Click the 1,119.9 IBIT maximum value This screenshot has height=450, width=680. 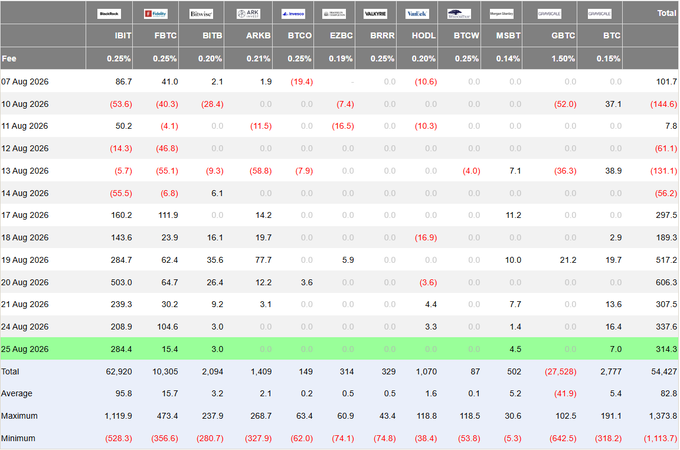tap(118, 416)
